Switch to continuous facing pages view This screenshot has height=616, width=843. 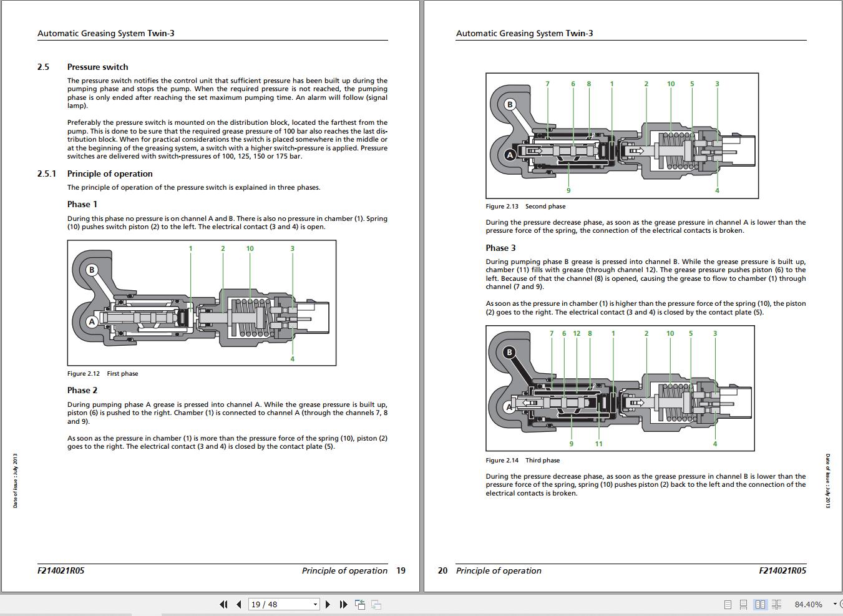pos(776,604)
